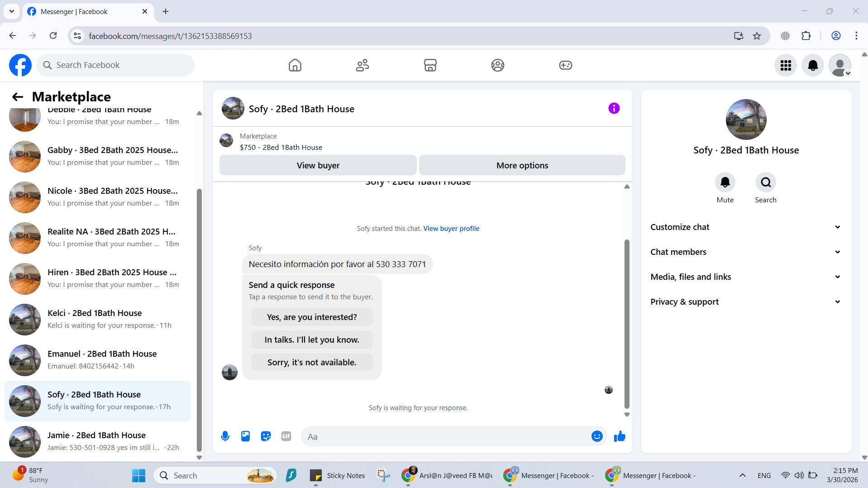Expand Customize chat section
Viewport: 868px width, 488px height.
click(x=746, y=227)
